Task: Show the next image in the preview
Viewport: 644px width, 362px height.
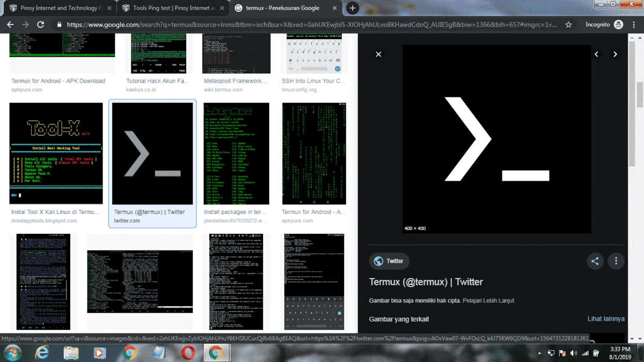Action: click(615, 54)
